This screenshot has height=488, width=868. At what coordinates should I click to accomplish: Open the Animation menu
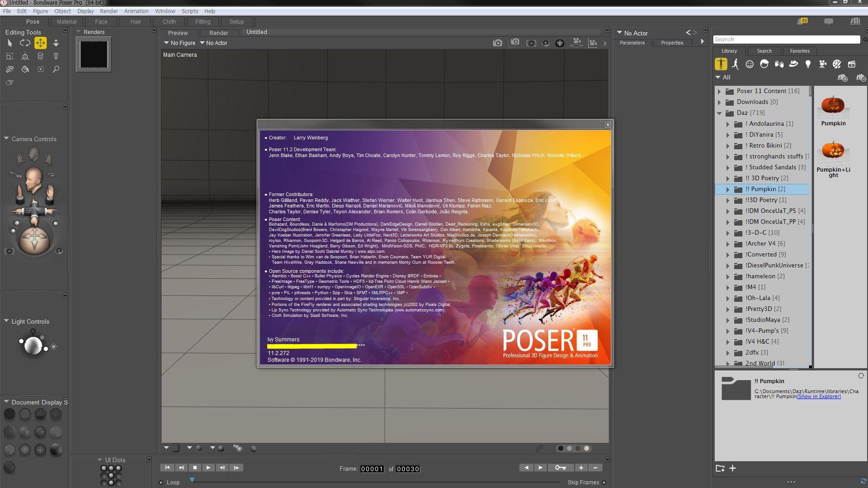(136, 11)
